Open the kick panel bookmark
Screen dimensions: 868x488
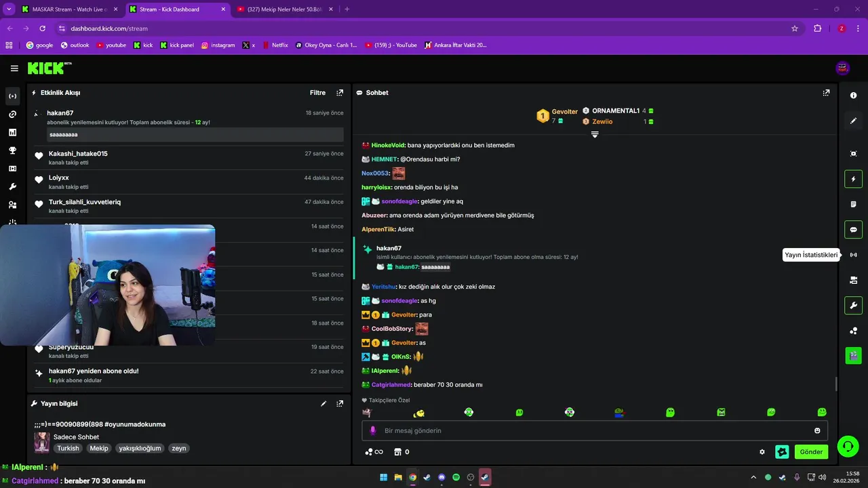[177, 45]
